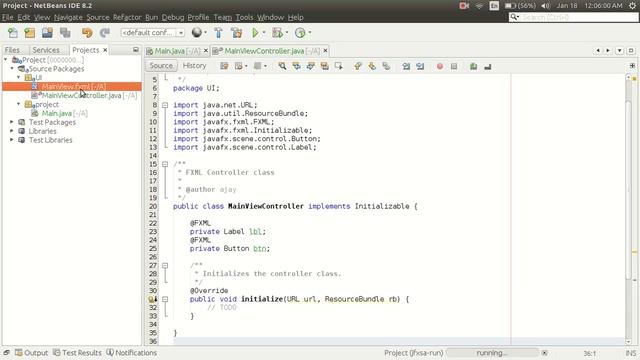Image resolution: width=640 pixels, height=360 pixels.
Task: Switch to the Main.java editor tab
Action: pyautogui.click(x=177, y=51)
